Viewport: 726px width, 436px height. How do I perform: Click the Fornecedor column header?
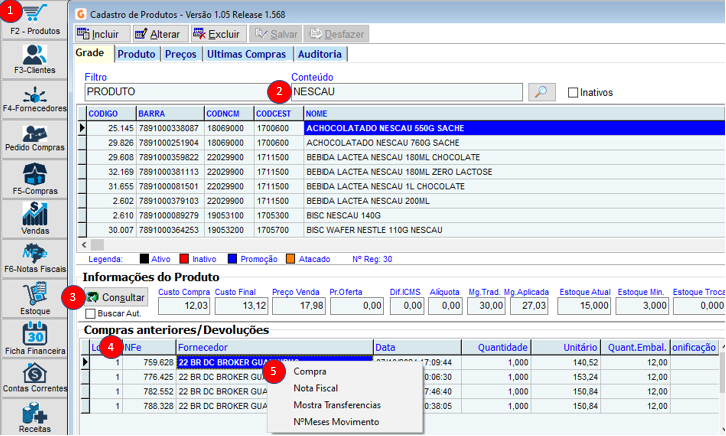[275, 347]
